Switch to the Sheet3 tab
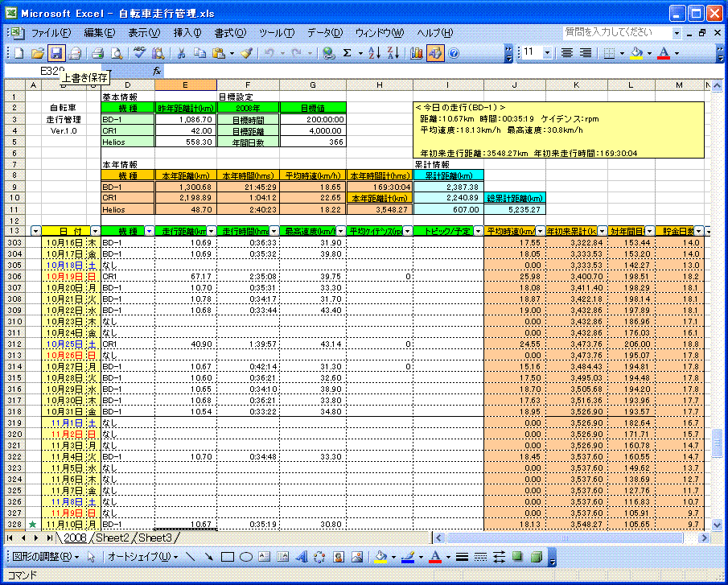 coord(154,538)
